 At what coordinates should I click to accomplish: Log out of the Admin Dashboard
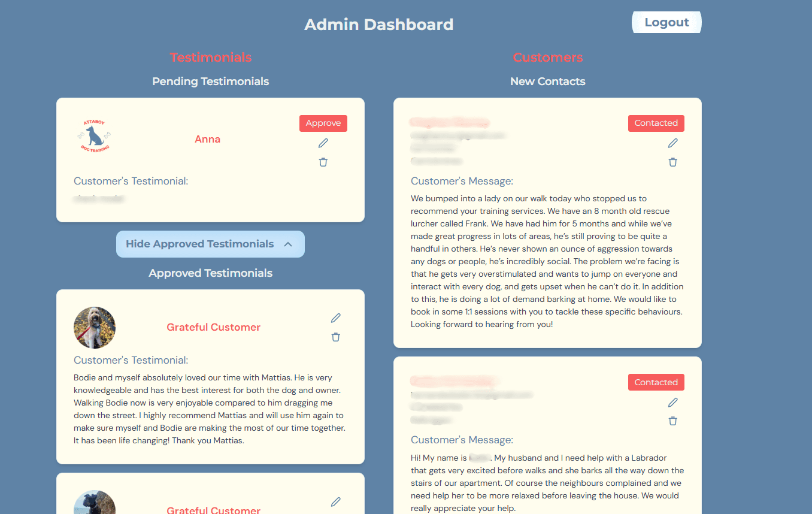(666, 23)
